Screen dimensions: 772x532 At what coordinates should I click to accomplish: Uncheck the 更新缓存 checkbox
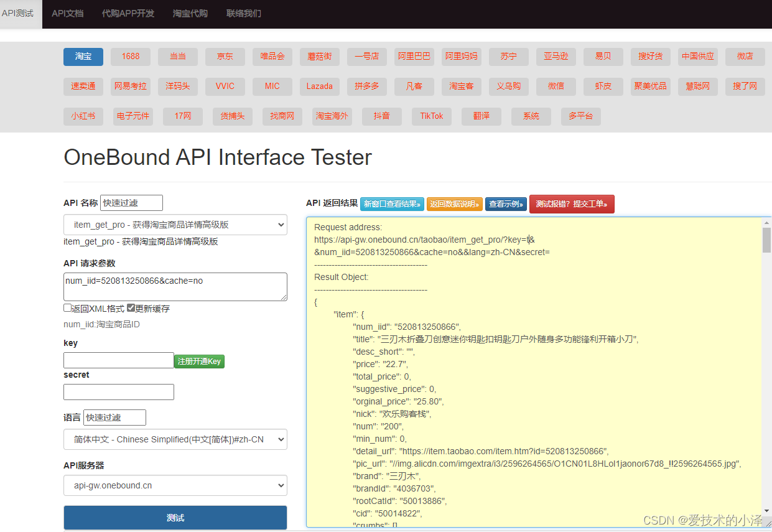tap(131, 308)
